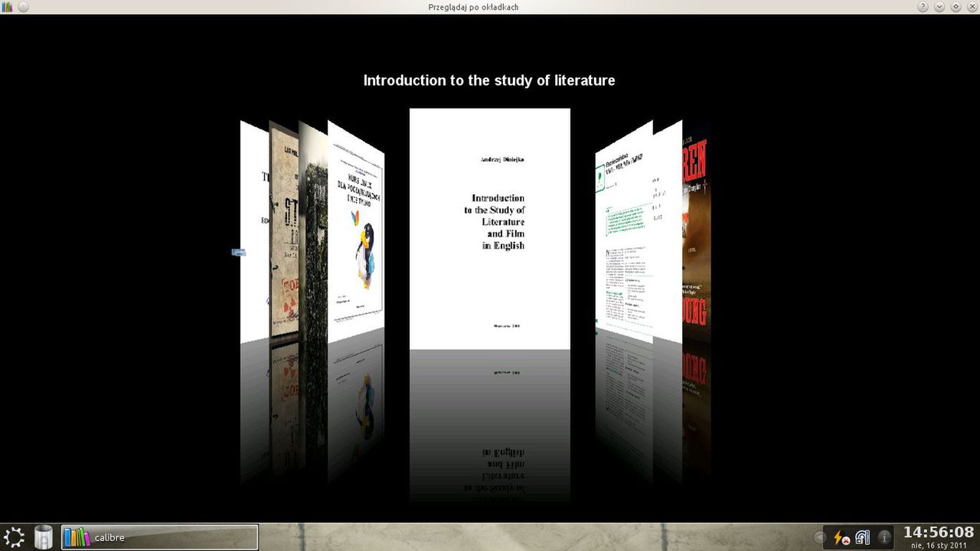Click the round on-all-desktops button in title bar

tap(23, 7)
